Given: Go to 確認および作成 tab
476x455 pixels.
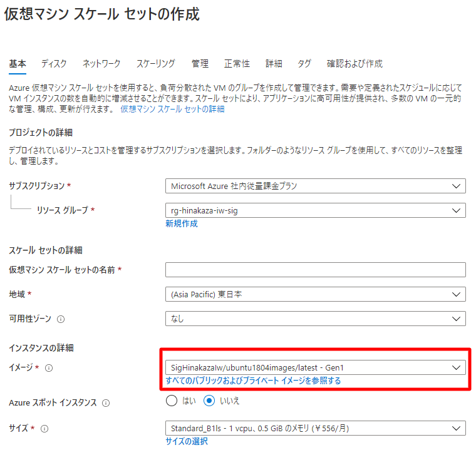Looking at the screenshot, I should [354, 64].
